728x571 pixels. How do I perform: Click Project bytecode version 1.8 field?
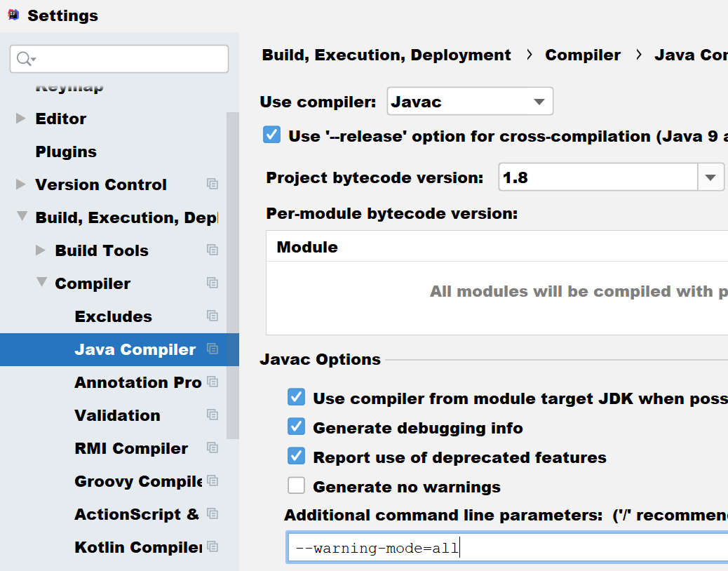click(598, 177)
